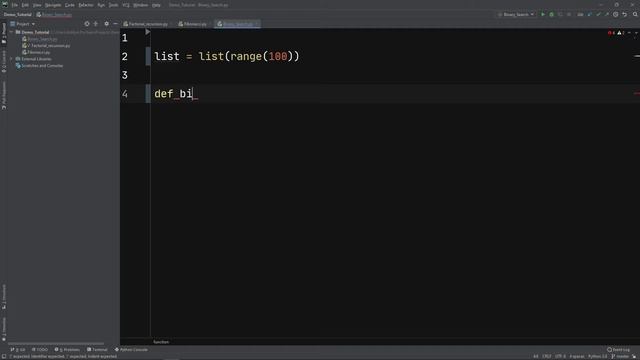Screen dimensions: 640x360
Task: Open the Structure side tab
Action: tap(4, 297)
